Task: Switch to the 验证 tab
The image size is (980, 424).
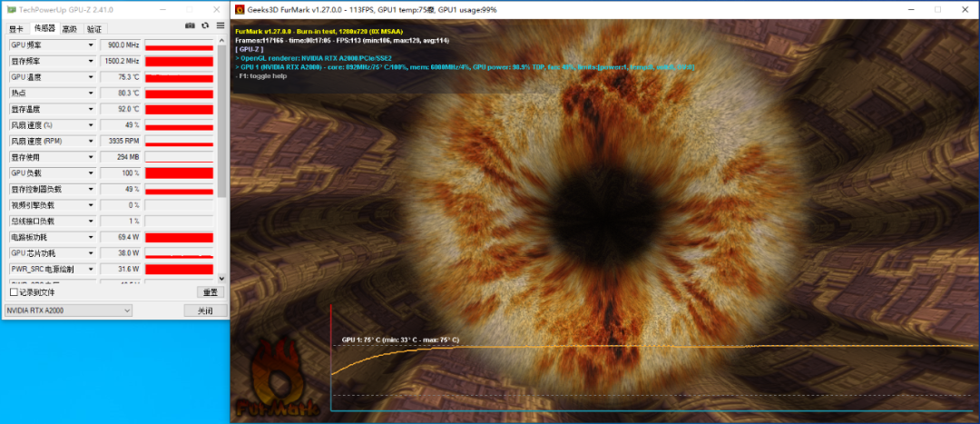Action: [x=94, y=29]
